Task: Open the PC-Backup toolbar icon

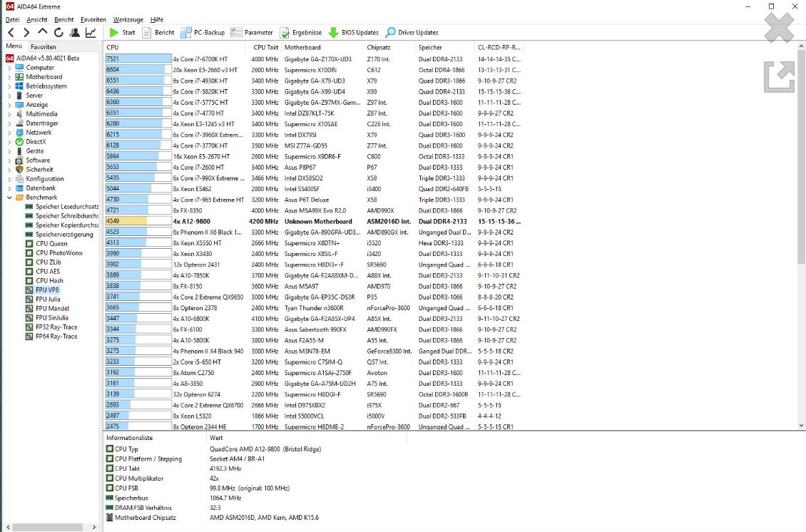Action: pos(186,32)
